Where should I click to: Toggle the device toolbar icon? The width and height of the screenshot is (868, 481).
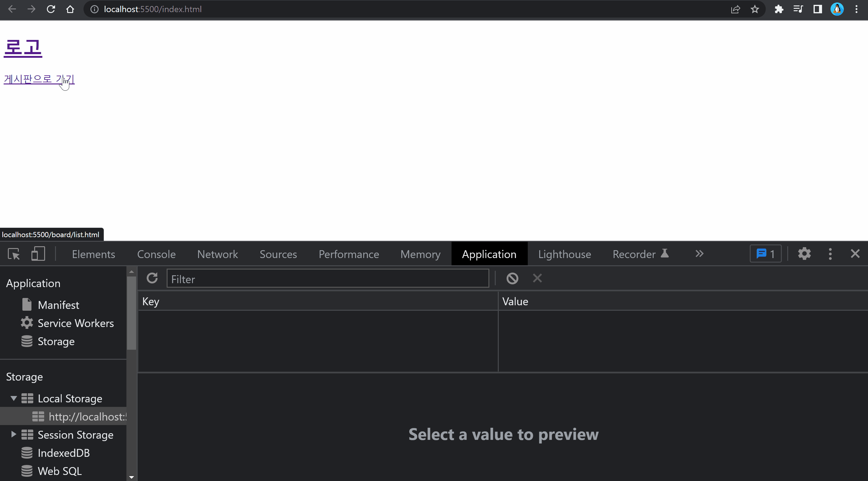[x=38, y=254]
